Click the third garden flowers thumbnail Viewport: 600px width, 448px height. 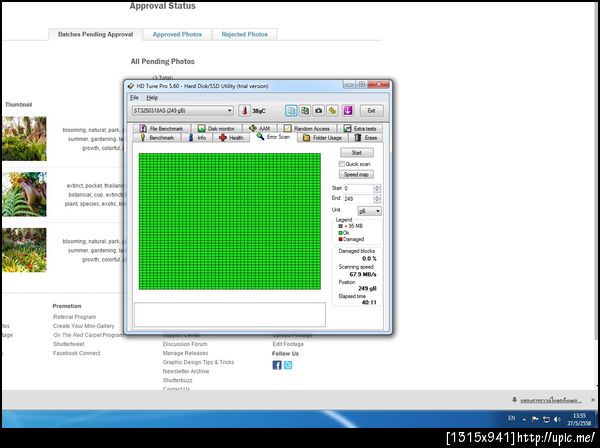coord(24,250)
